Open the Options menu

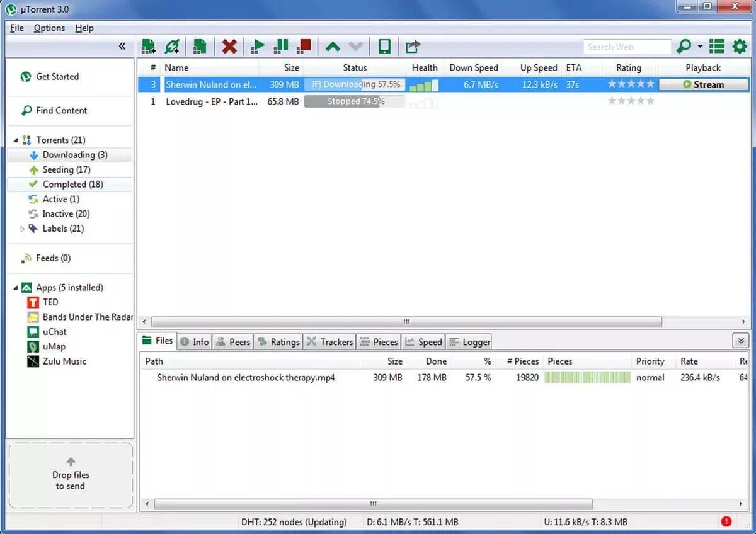[x=49, y=28]
